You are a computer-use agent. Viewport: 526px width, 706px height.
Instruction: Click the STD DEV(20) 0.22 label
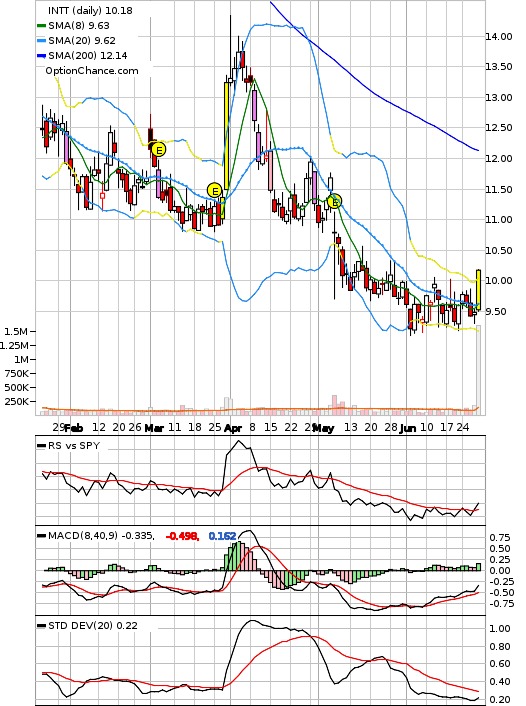pos(93,625)
